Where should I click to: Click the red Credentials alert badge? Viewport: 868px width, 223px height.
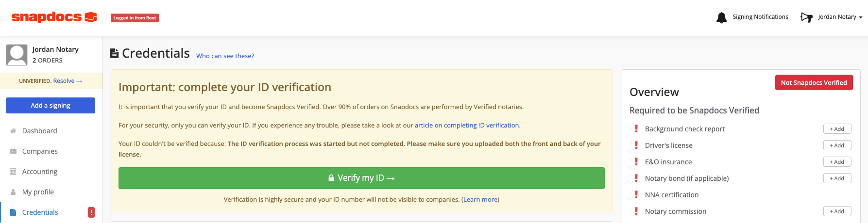coord(91,212)
